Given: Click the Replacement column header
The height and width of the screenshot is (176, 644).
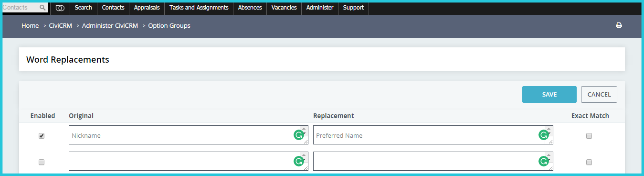Looking at the screenshot, I should click(333, 116).
